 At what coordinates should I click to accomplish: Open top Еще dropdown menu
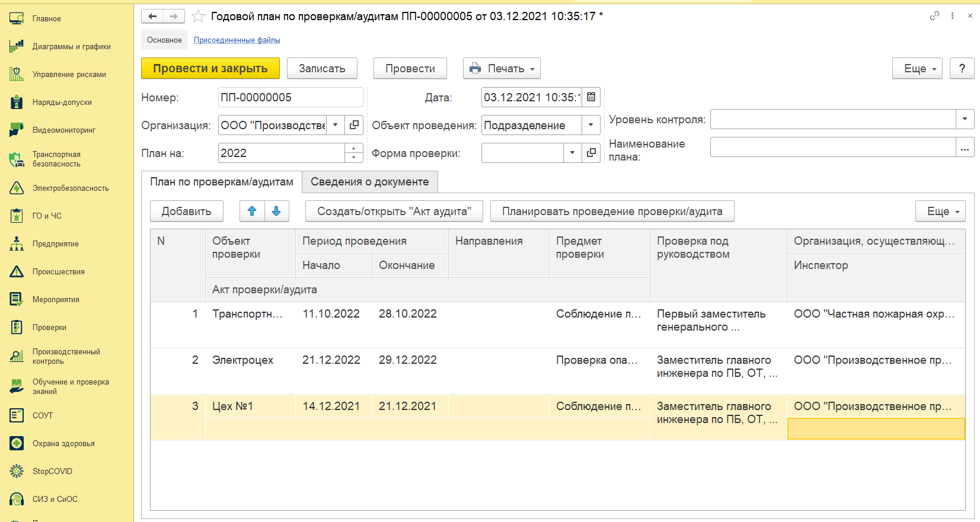917,68
